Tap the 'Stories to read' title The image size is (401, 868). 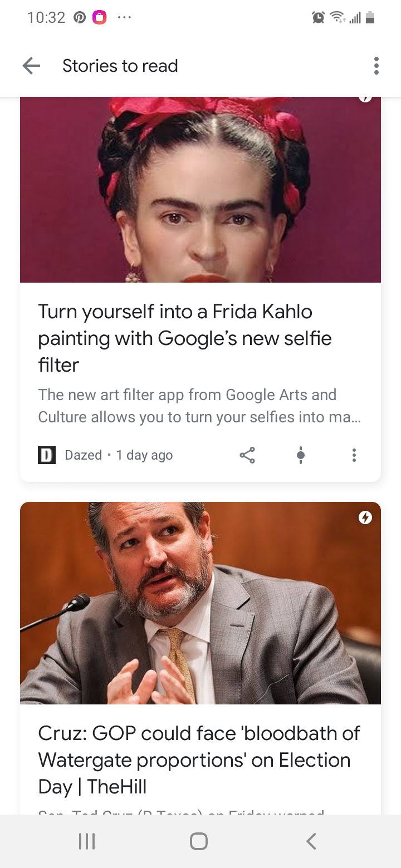coord(120,66)
